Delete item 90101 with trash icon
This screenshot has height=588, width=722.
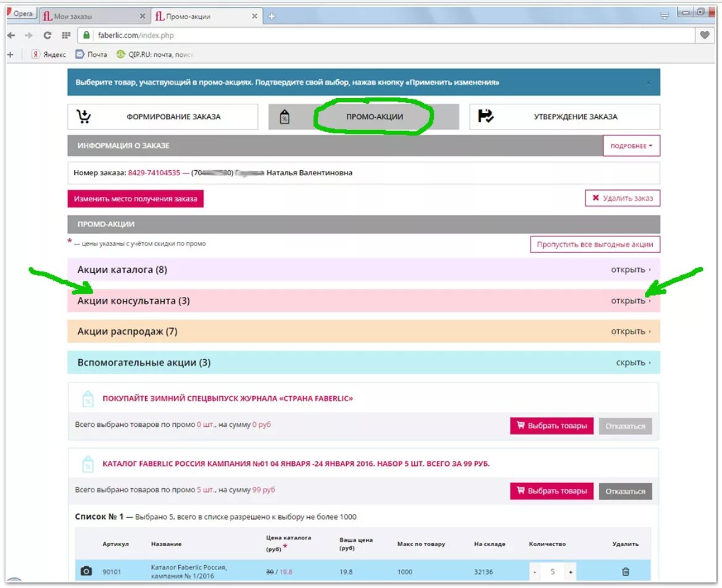pos(625,571)
